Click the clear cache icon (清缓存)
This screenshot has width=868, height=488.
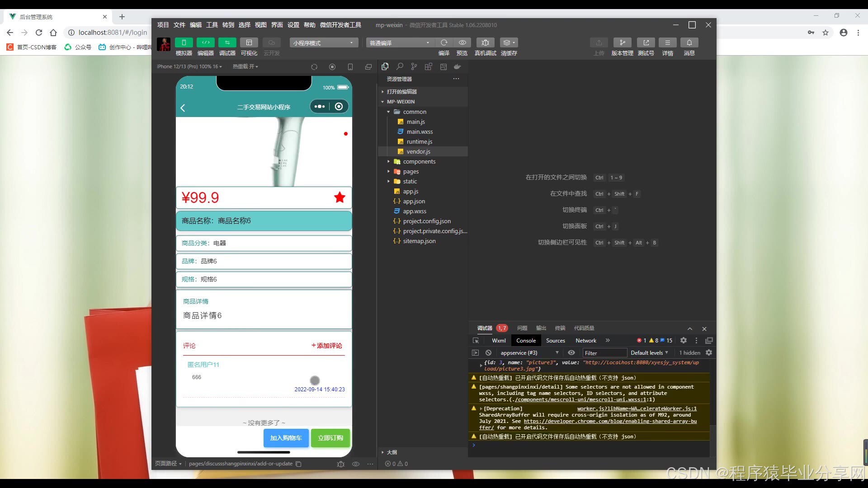pos(509,42)
